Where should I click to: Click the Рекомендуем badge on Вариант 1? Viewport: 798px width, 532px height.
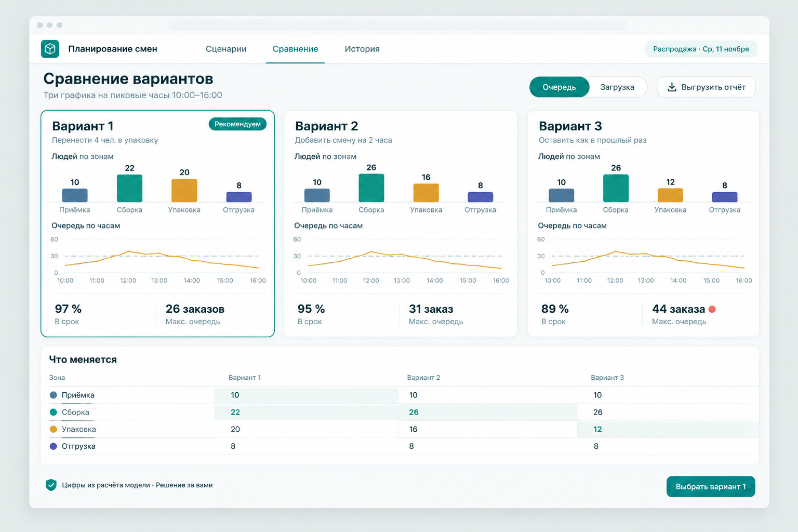click(237, 124)
